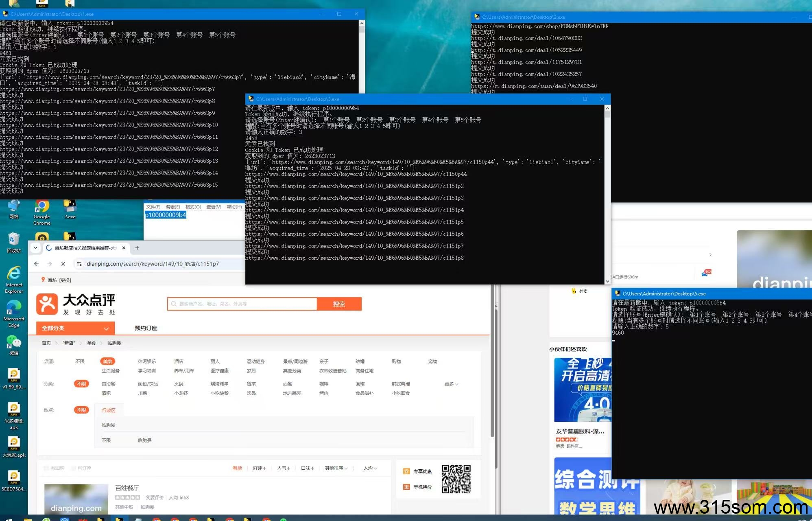The height and width of the screenshot is (521, 812).
Task: Click Chrome's forward arrow button
Action: pyautogui.click(x=50, y=264)
